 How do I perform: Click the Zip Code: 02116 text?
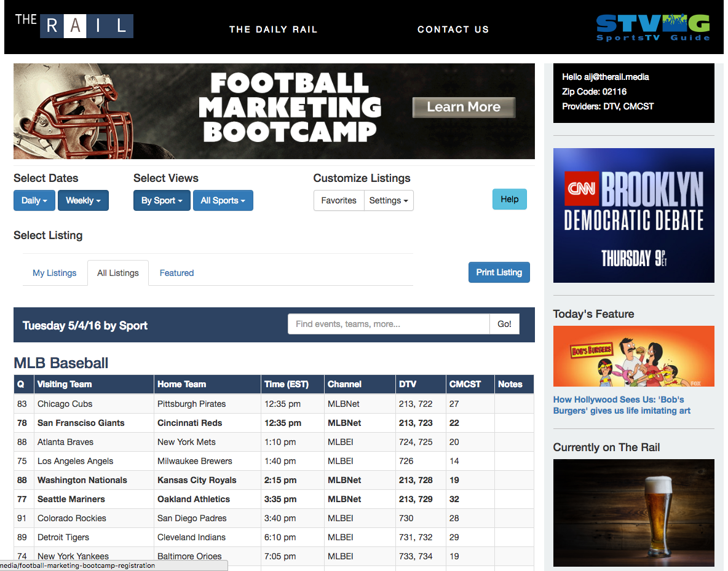(595, 92)
